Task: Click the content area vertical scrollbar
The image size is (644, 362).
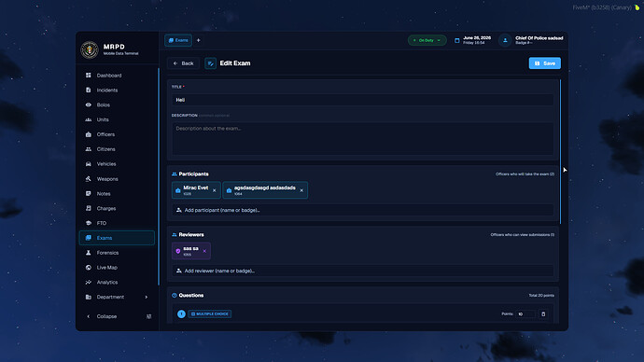Action: [560, 152]
